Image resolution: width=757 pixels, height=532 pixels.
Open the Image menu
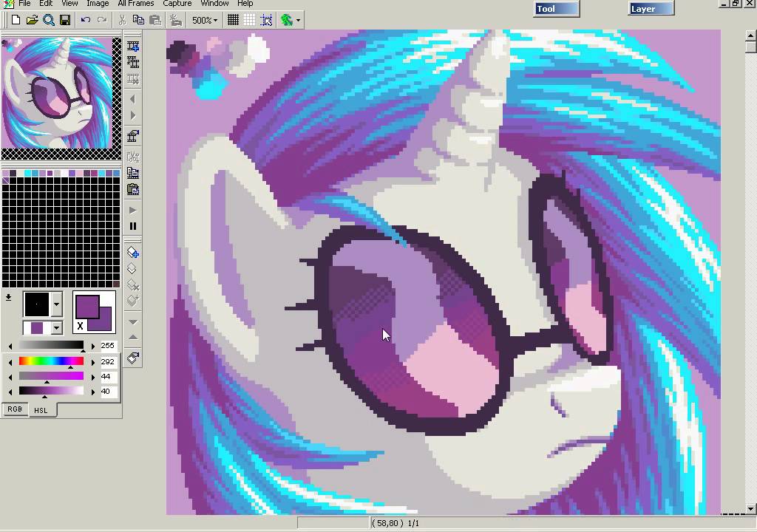click(x=98, y=4)
